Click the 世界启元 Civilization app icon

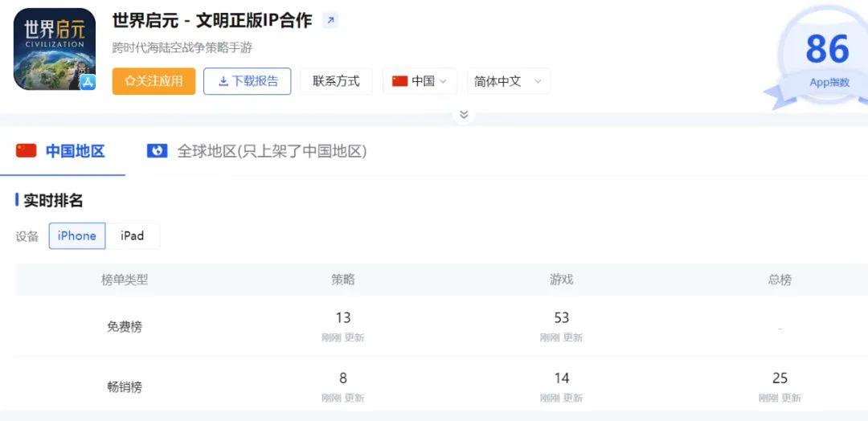point(54,50)
